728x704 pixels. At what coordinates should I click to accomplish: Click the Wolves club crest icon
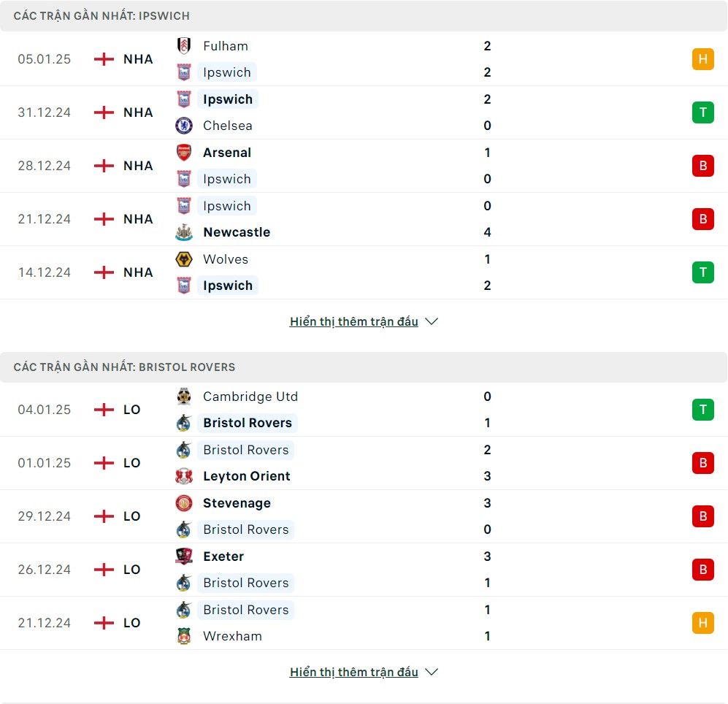(184, 259)
